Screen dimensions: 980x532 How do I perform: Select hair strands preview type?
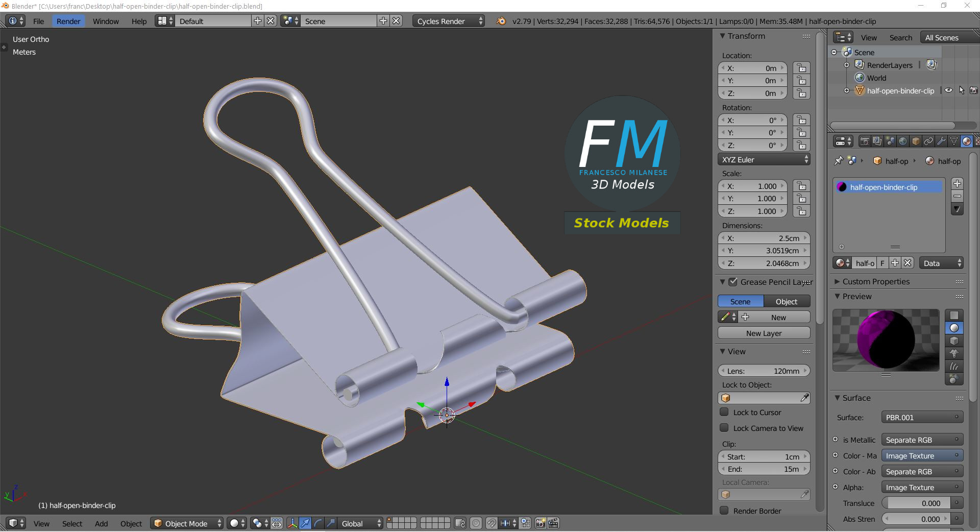tap(954, 367)
